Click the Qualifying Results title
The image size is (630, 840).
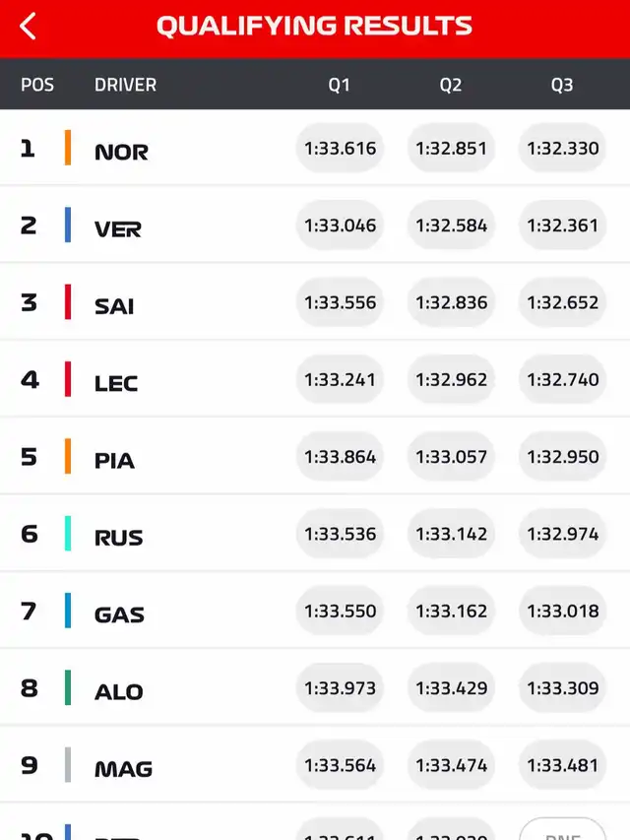click(x=314, y=27)
